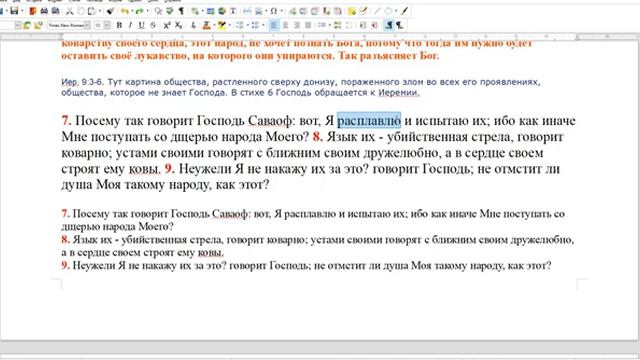Print the document with the printer icon

tap(44, 11)
